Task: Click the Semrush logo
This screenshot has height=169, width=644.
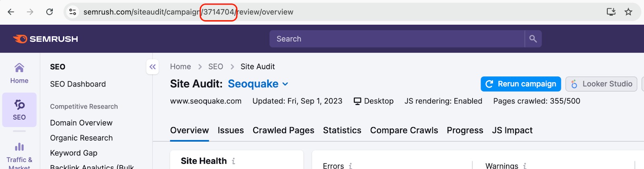Action: point(45,39)
